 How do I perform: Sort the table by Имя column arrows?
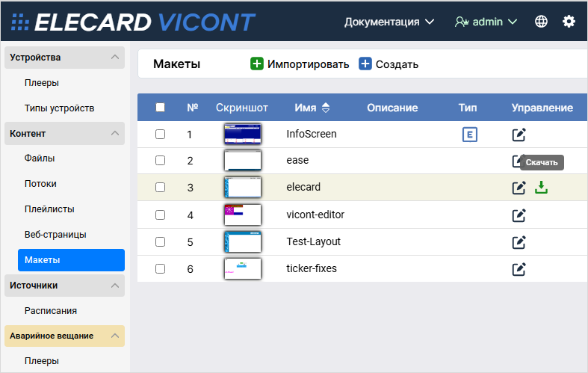[326, 108]
